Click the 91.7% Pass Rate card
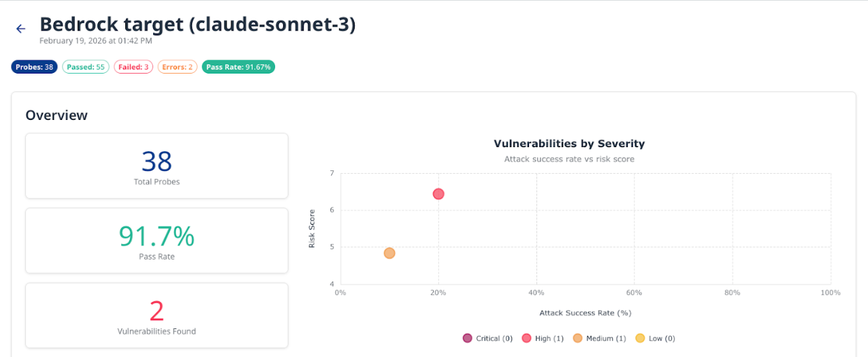868x357 pixels. tap(157, 240)
